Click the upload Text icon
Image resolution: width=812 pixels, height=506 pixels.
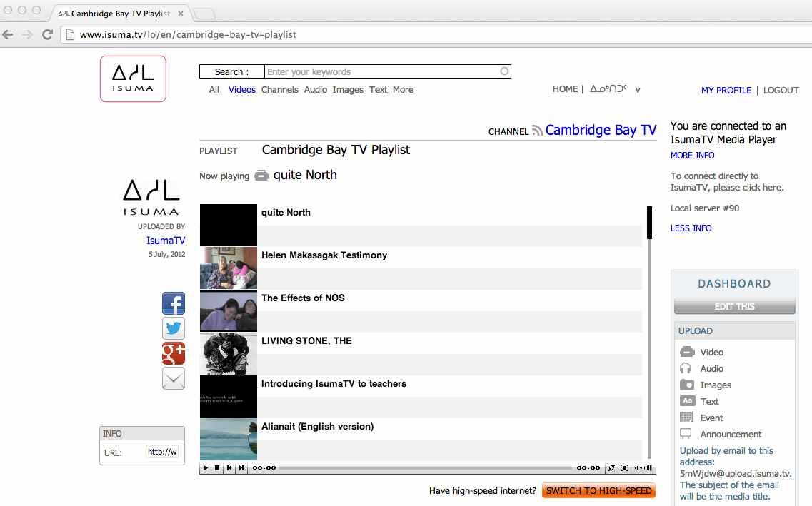coord(687,401)
